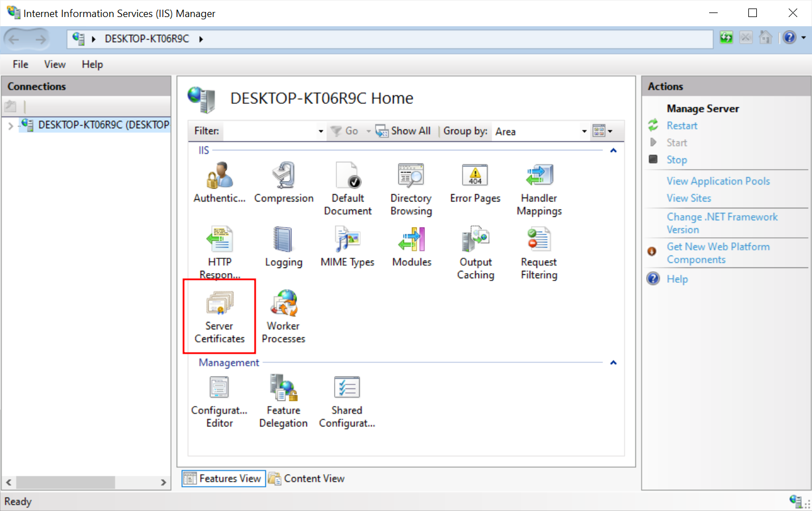
Task: Collapse the Management group section
Action: 613,363
